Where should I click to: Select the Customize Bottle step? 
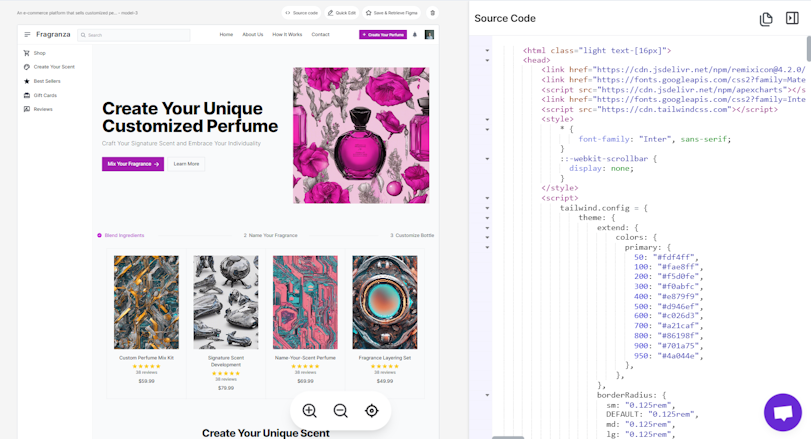pyautogui.click(x=412, y=235)
